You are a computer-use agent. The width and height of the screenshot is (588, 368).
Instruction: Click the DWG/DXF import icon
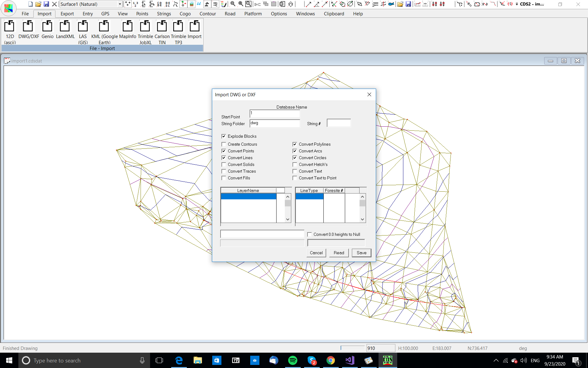(x=28, y=27)
